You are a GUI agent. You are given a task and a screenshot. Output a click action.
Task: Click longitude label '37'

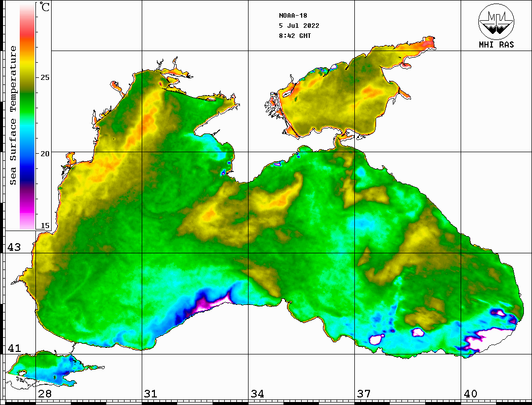point(364,394)
